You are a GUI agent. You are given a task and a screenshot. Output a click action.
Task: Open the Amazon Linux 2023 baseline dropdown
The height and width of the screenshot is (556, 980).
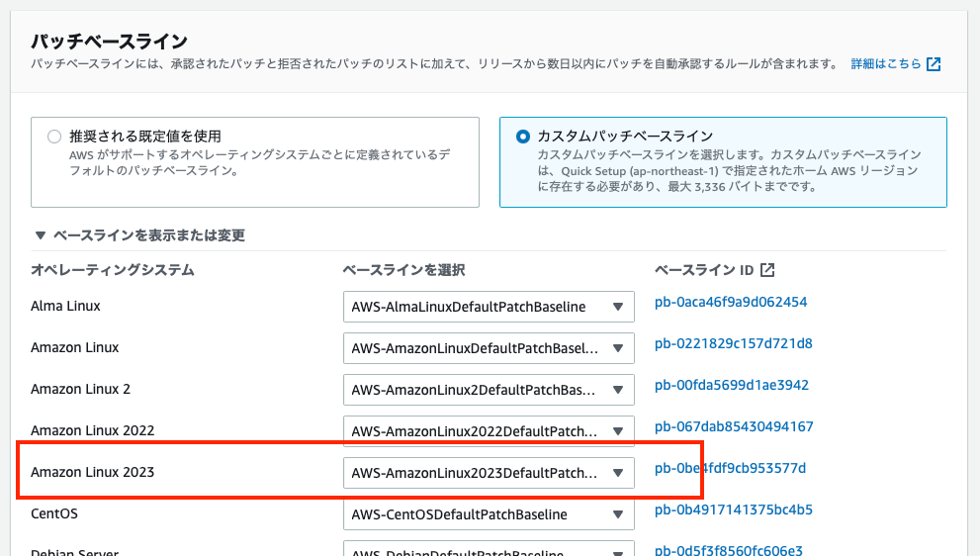pos(489,473)
